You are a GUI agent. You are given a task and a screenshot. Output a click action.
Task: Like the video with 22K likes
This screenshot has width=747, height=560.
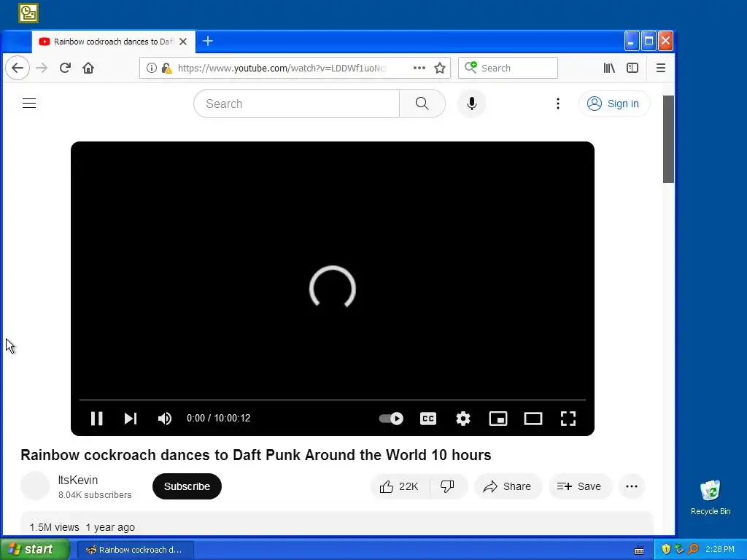pyautogui.click(x=400, y=486)
